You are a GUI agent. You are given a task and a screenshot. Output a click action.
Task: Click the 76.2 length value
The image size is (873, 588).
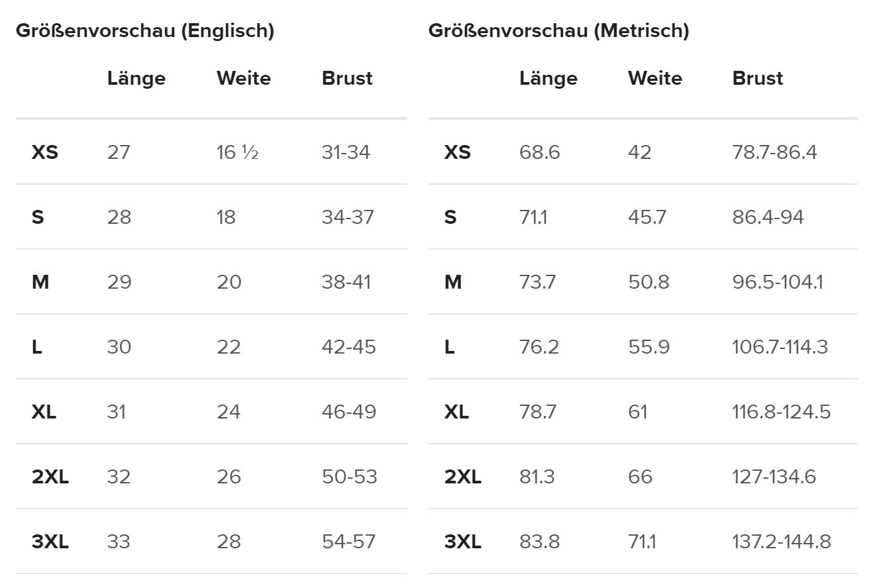coord(539,347)
